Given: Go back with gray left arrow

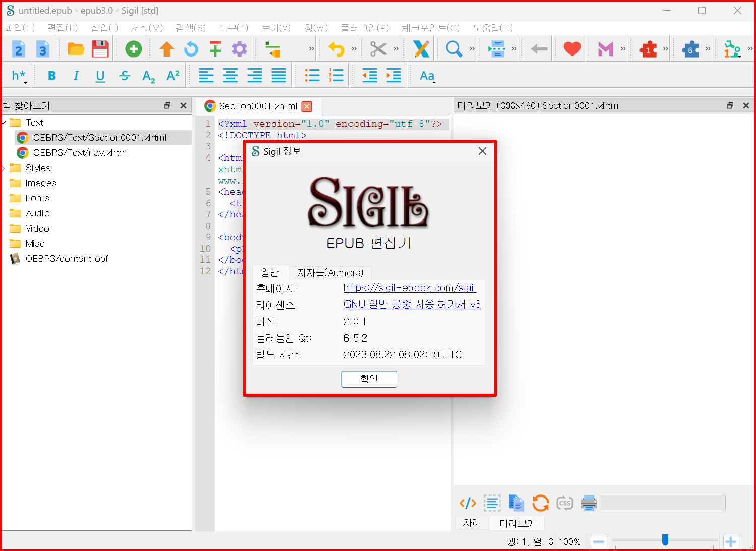Looking at the screenshot, I should pos(539,49).
